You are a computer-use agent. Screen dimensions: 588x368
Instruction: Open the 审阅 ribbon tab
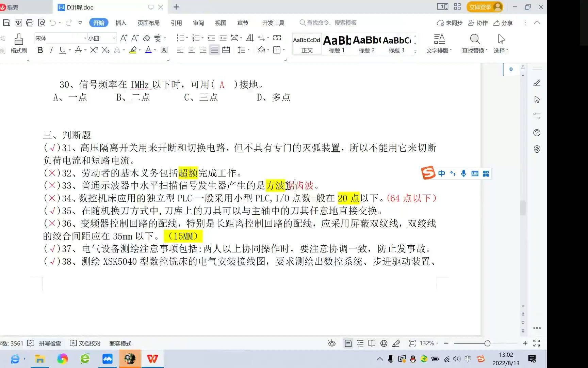198,23
